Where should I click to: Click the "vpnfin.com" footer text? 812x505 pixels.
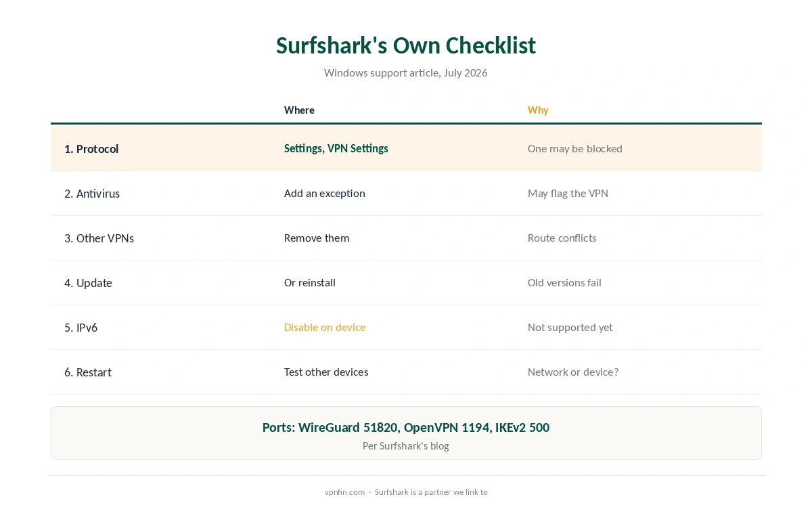tap(344, 492)
